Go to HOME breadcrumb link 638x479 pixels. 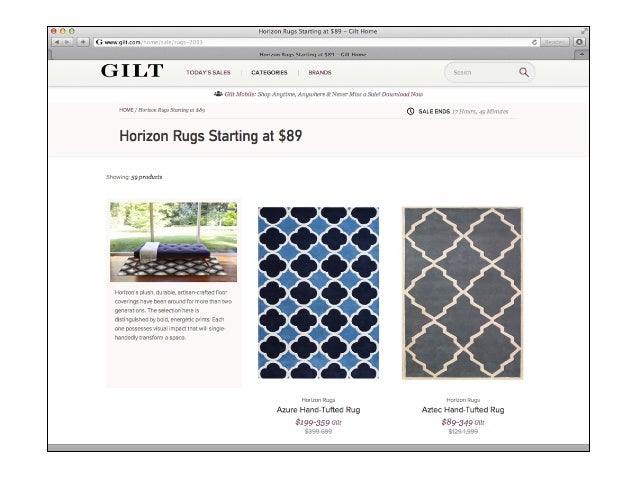[126, 110]
